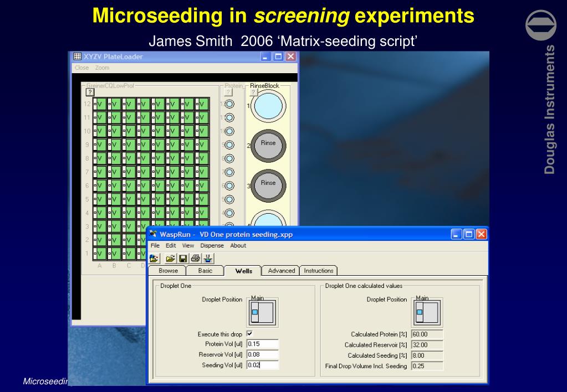The height and width of the screenshot is (392, 567).
Task: Switch to the Advanced tab
Action: [282, 271]
